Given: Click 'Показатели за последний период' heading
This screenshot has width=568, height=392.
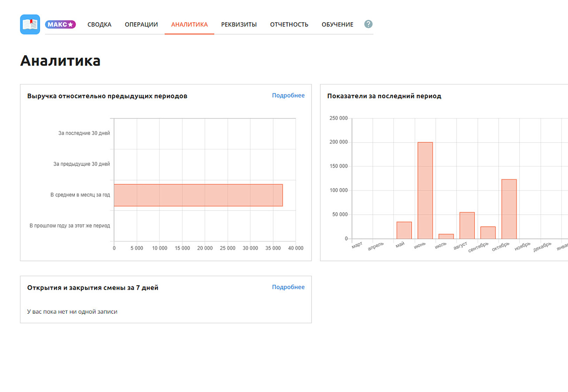Looking at the screenshot, I should [384, 96].
